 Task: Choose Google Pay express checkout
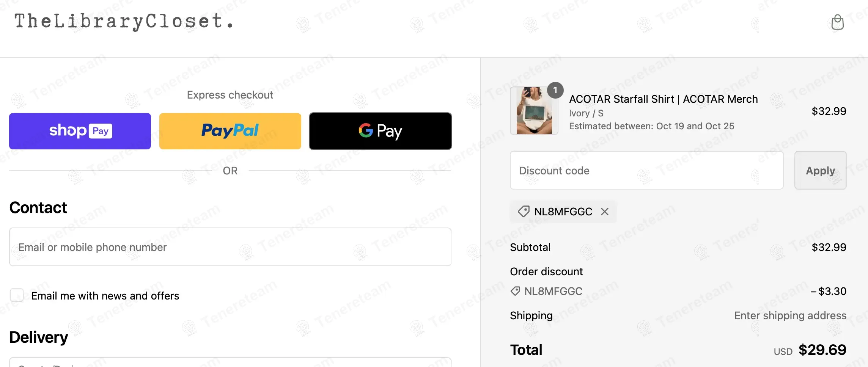pyautogui.click(x=380, y=131)
